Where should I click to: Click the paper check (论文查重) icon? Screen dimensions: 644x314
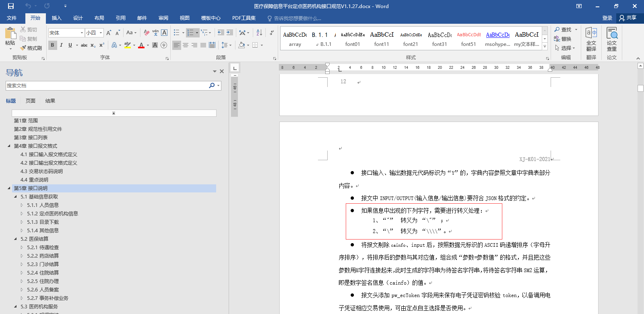coord(612,39)
